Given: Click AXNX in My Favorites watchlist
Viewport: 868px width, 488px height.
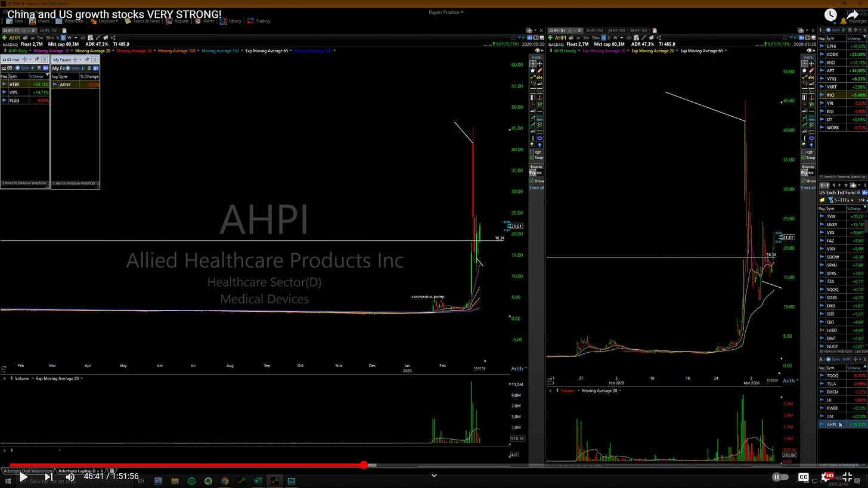Looking at the screenshot, I should pyautogui.click(x=66, y=85).
